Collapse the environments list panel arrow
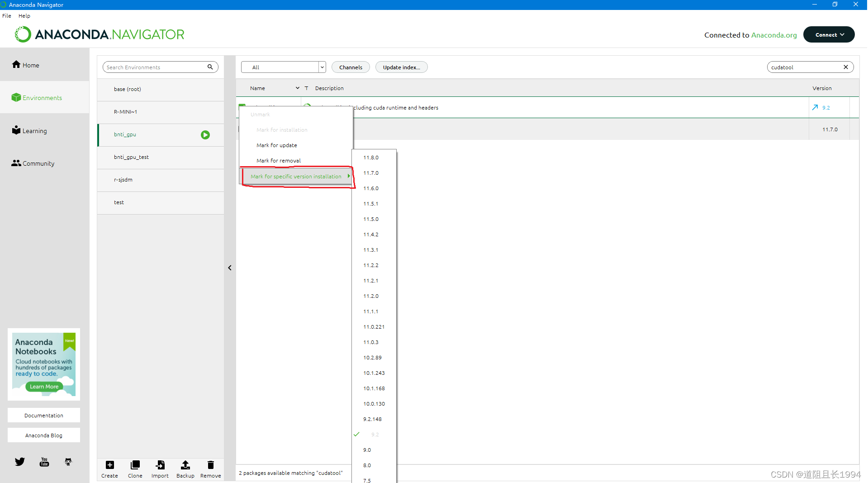The image size is (868, 483). [230, 268]
